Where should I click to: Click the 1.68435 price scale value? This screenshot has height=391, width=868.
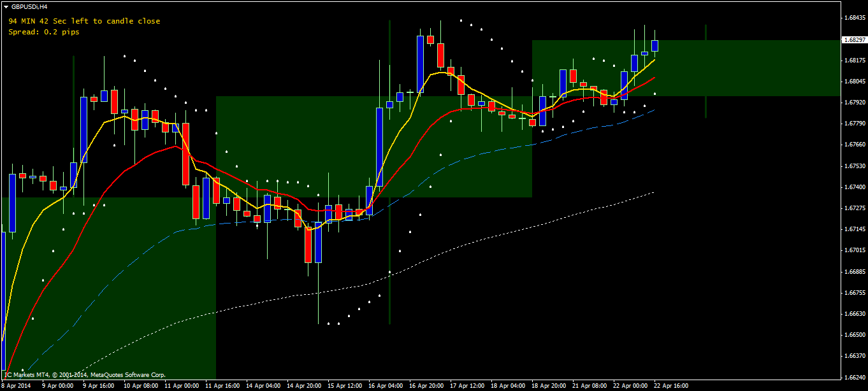coord(854,18)
